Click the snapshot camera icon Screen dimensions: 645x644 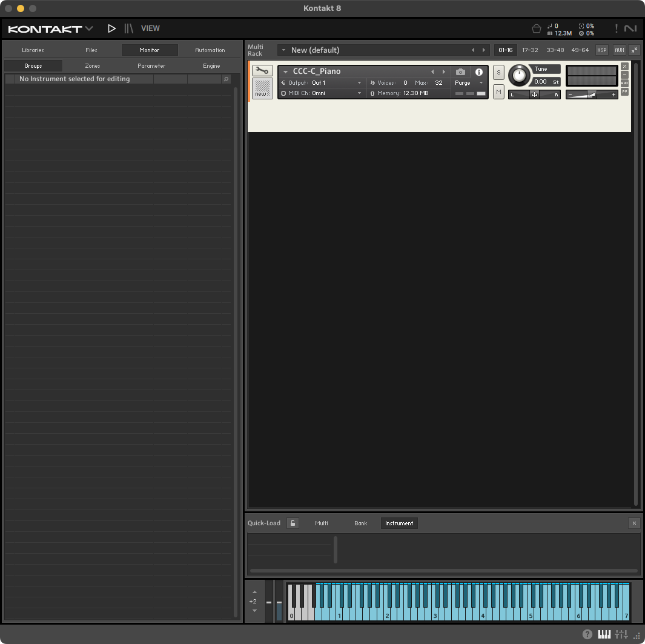[x=460, y=71]
